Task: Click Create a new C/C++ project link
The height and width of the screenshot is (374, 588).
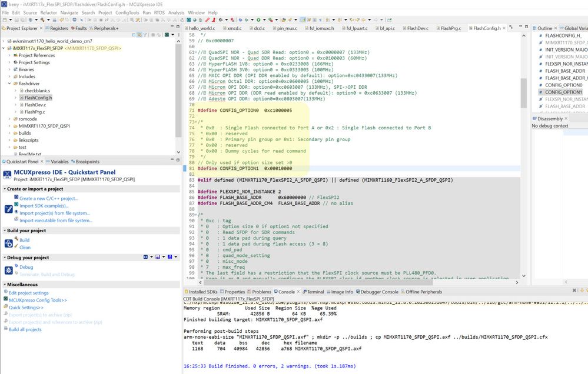Action: [x=49, y=199]
